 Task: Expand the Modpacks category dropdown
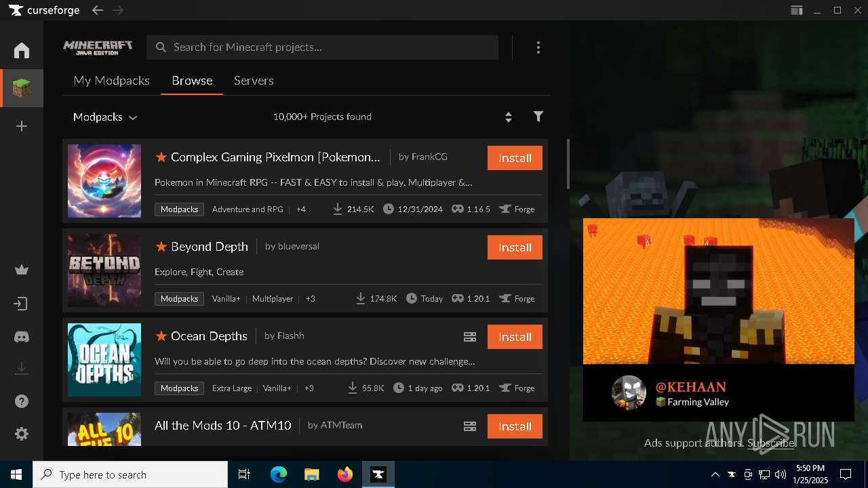(x=105, y=117)
